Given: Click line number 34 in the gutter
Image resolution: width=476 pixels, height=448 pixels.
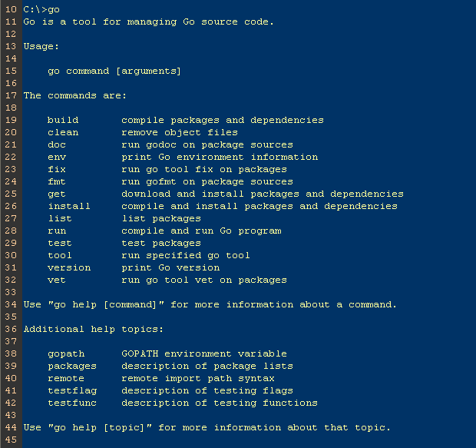Looking at the screenshot, I should click(x=10, y=304).
